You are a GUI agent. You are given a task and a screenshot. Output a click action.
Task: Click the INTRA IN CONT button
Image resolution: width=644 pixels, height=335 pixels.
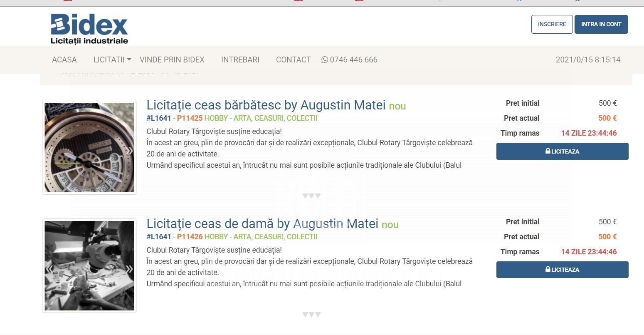[601, 24]
